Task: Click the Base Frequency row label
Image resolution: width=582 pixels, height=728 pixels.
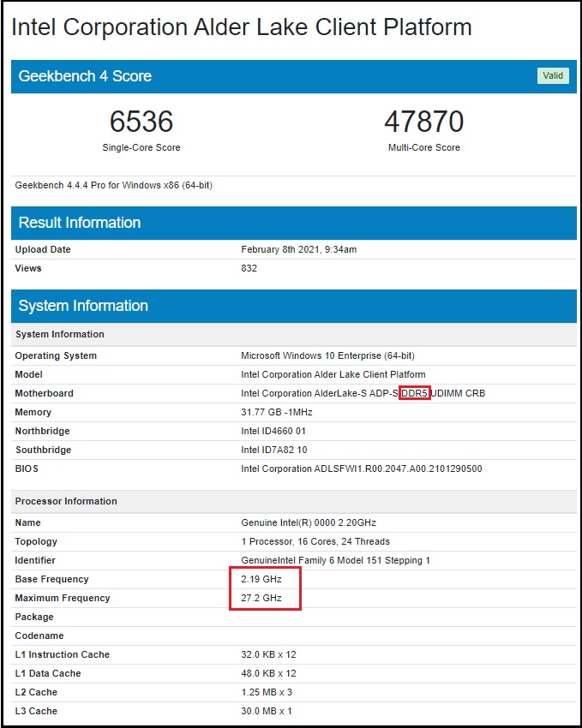Action: pyautogui.click(x=51, y=579)
